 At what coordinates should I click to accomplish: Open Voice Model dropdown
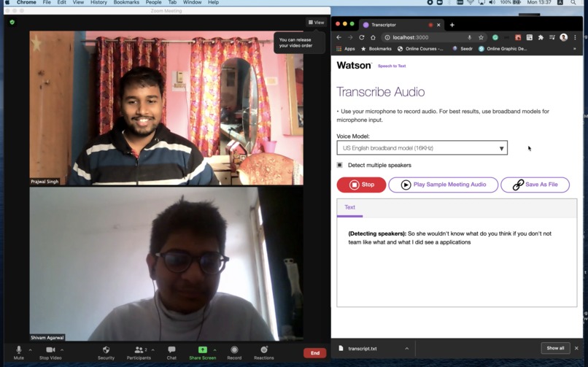pyautogui.click(x=422, y=147)
